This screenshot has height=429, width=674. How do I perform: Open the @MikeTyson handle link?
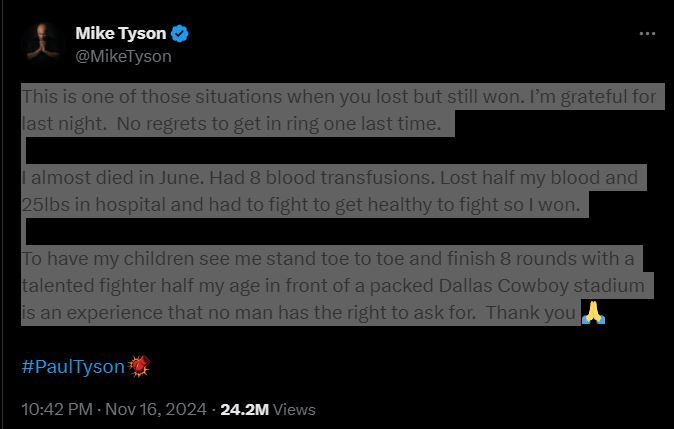123,56
